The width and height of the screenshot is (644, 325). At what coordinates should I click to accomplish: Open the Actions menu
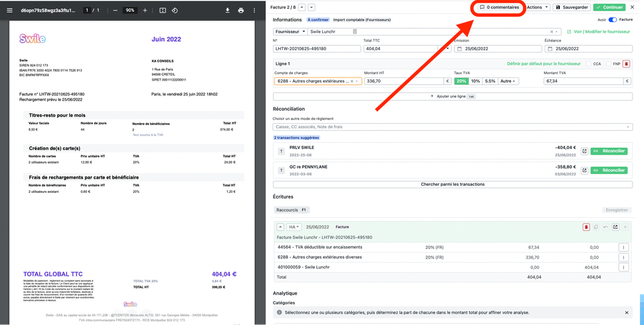point(538,7)
